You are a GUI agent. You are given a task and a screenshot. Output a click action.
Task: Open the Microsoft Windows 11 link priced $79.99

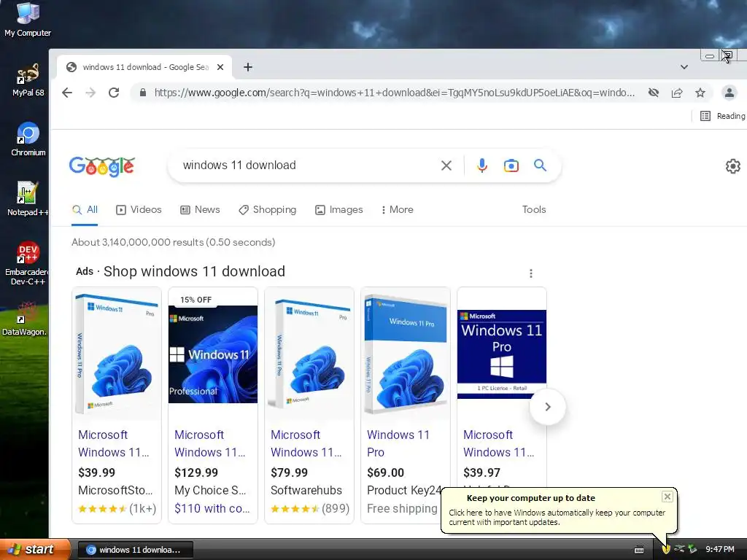coord(306,443)
